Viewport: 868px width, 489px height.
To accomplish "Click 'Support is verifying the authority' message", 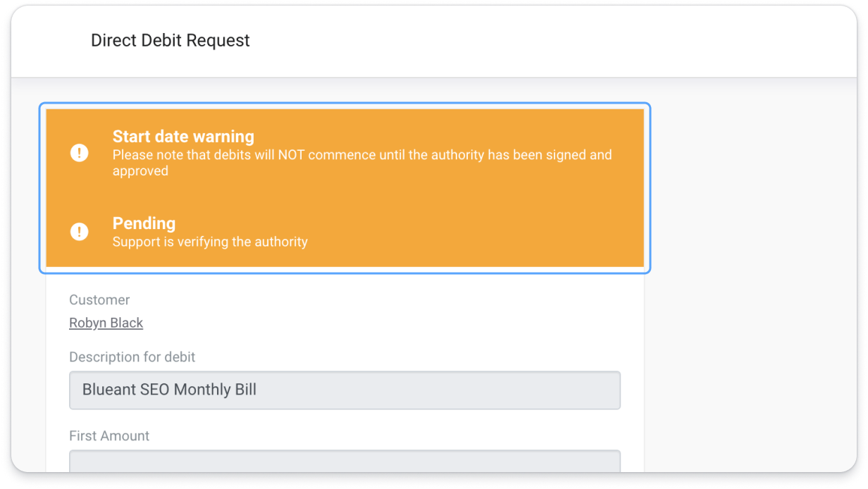I will point(210,242).
